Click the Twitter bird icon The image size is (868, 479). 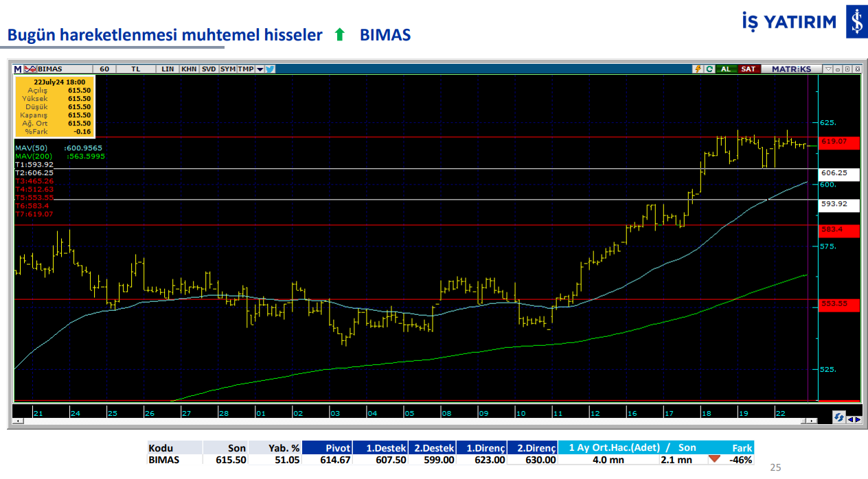tap(270, 69)
